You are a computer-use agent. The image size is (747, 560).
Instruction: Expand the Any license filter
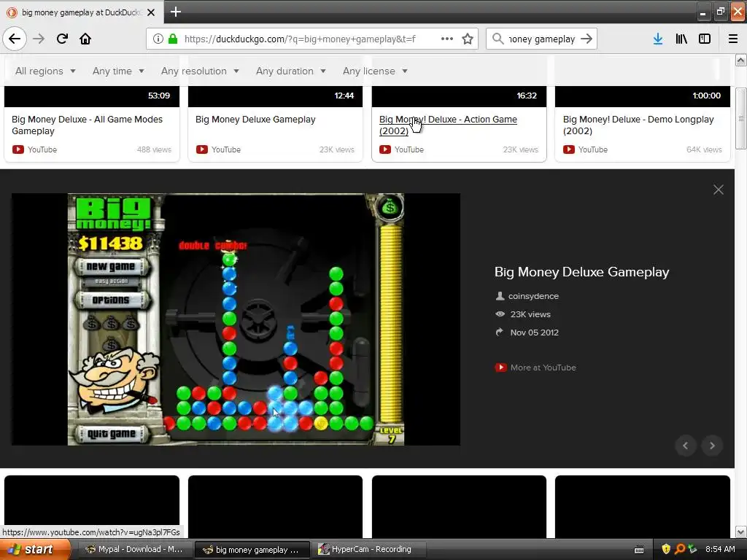point(375,71)
